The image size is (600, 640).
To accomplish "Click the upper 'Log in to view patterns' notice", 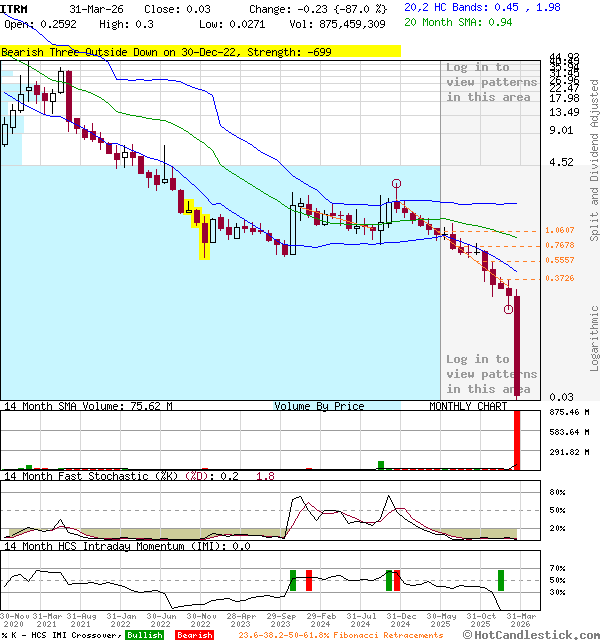I will 491,82.
